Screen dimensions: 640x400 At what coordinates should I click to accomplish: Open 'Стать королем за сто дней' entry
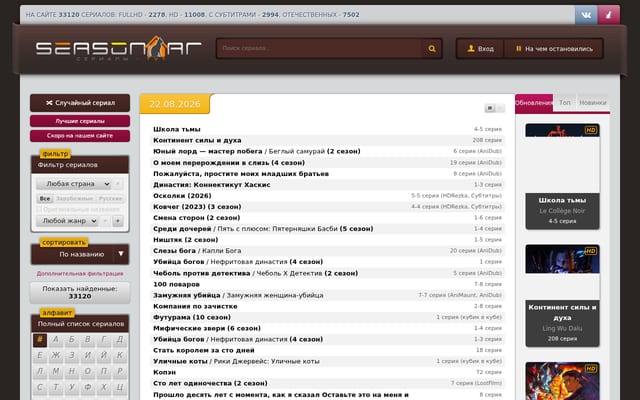click(204, 350)
